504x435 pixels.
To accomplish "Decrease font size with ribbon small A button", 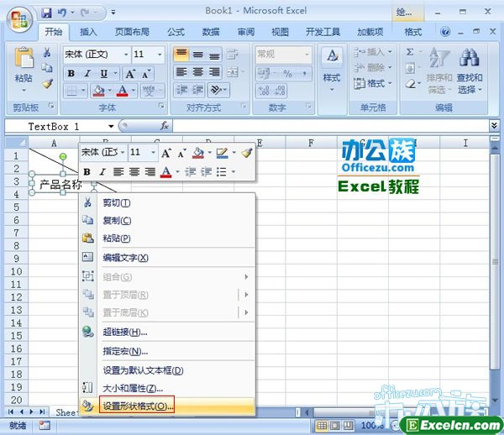I will 146,74.
